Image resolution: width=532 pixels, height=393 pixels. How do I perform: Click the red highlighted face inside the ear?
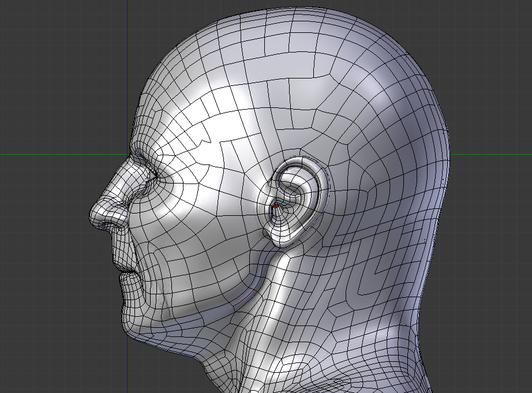point(276,205)
